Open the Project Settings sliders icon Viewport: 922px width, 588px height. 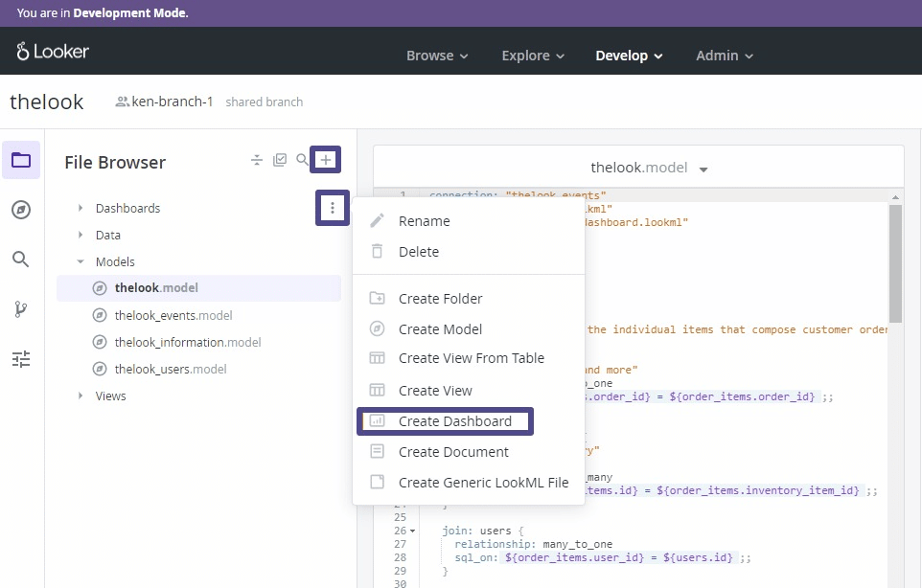(21, 359)
